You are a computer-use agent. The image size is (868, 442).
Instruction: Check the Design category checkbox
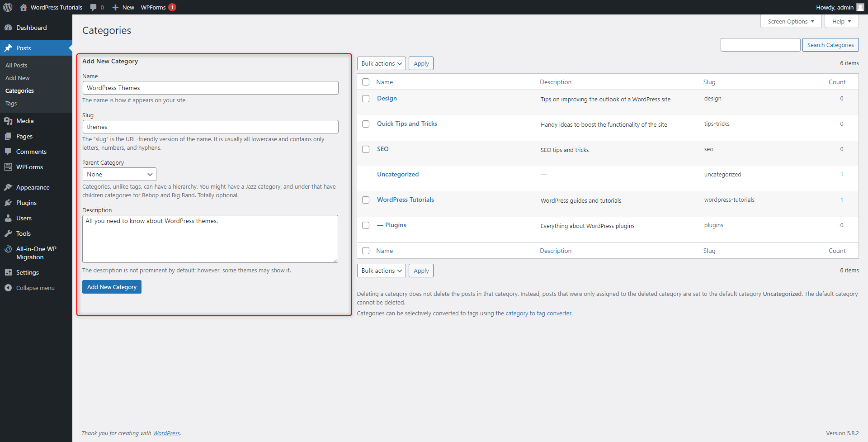click(x=366, y=99)
